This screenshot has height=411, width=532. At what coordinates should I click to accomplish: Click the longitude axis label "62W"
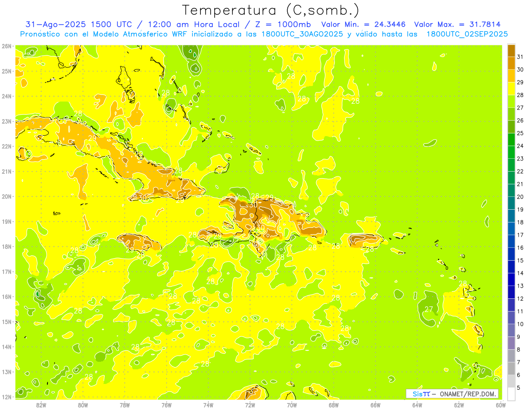click(x=459, y=405)
